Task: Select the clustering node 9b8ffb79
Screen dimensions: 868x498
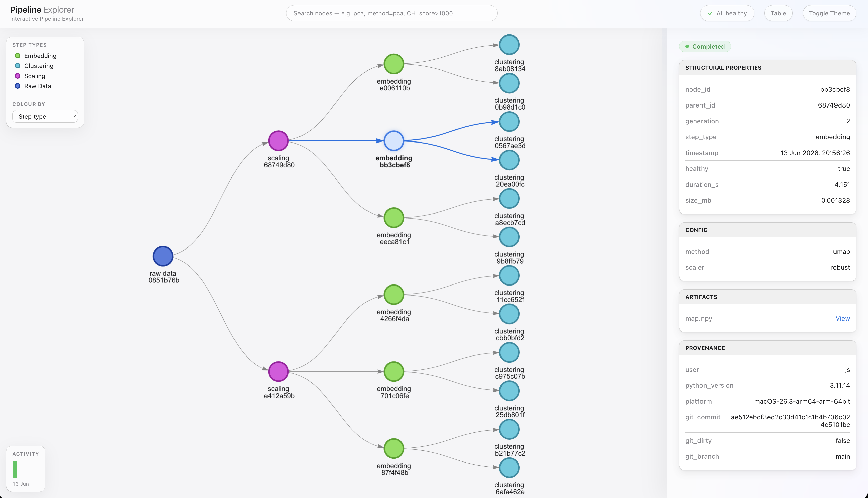Action: tap(509, 237)
